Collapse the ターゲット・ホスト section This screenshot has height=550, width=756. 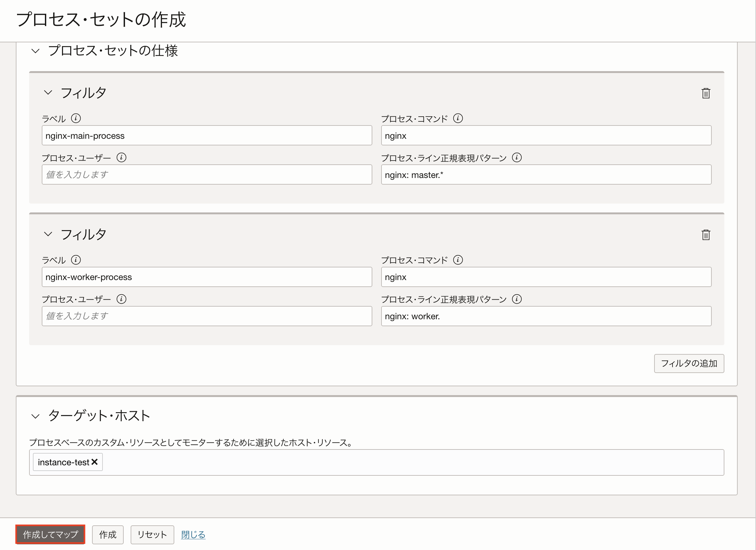[35, 416]
